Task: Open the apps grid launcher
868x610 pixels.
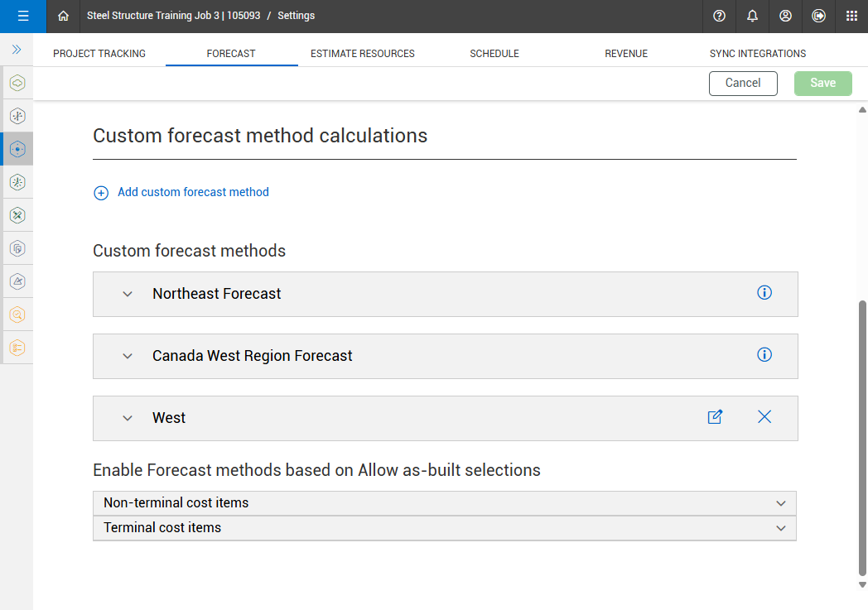Action: point(851,16)
